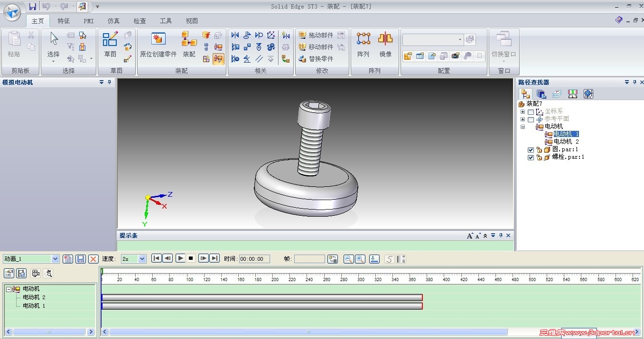Switch to the 检查 ribbon tab

pos(140,21)
